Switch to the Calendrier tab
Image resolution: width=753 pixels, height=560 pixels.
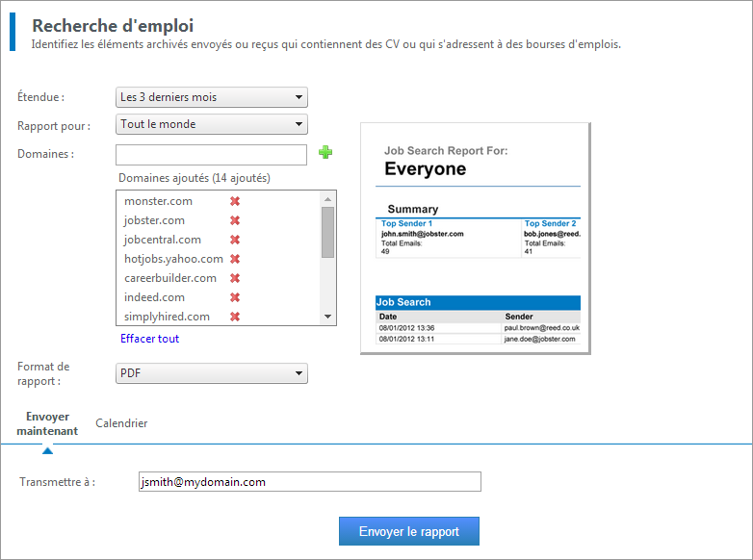point(121,423)
